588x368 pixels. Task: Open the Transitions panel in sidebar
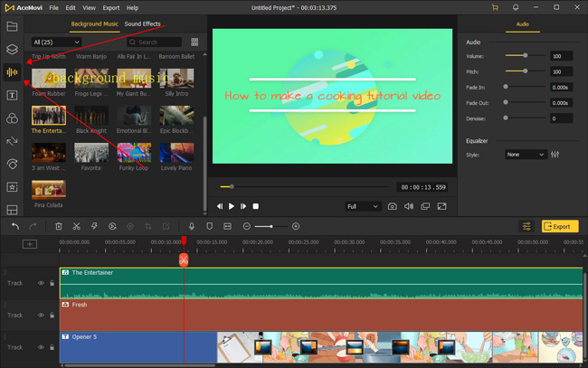(12, 141)
